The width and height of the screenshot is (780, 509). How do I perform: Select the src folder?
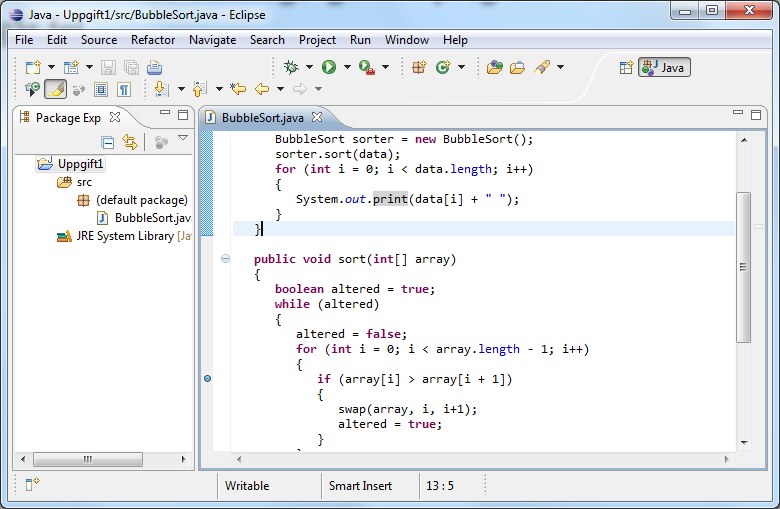[75, 182]
